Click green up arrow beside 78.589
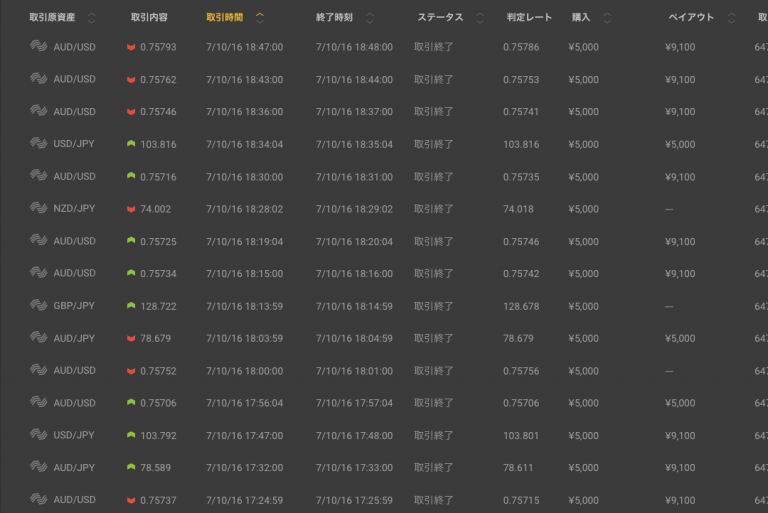The width and height of the screenshot is (768, 513). (131, 467)
